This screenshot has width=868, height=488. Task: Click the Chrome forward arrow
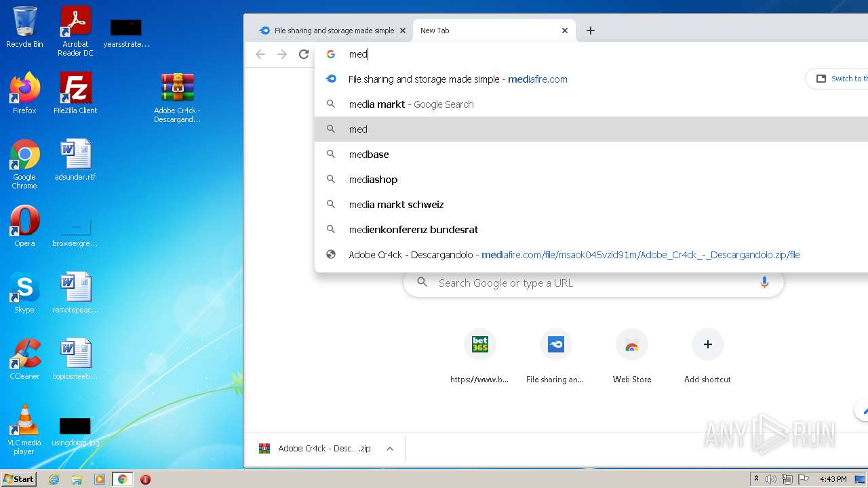(x=282, y=54)
